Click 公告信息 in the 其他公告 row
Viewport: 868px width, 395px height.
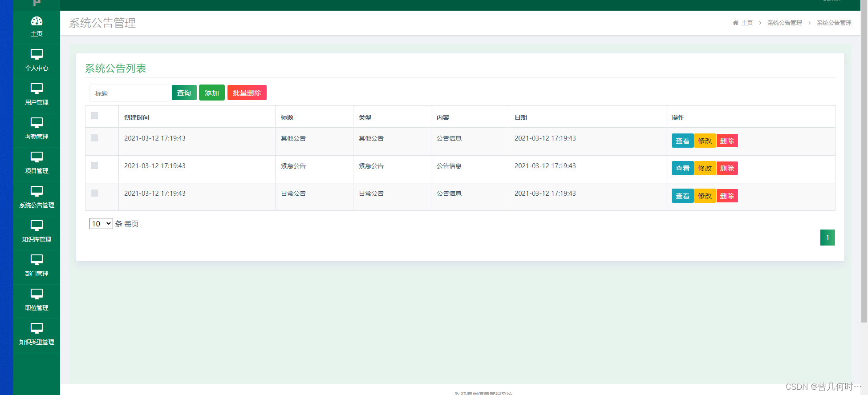pos(449,138)
